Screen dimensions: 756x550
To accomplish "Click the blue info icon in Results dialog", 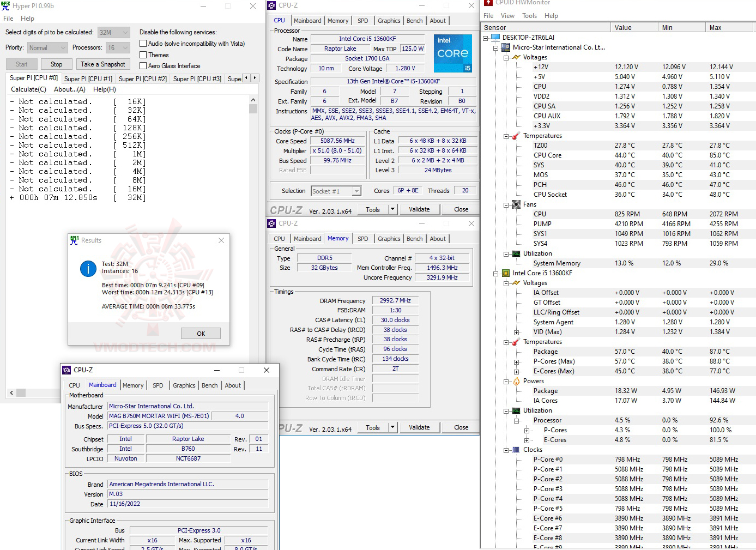I will click(x=88, y=268).
